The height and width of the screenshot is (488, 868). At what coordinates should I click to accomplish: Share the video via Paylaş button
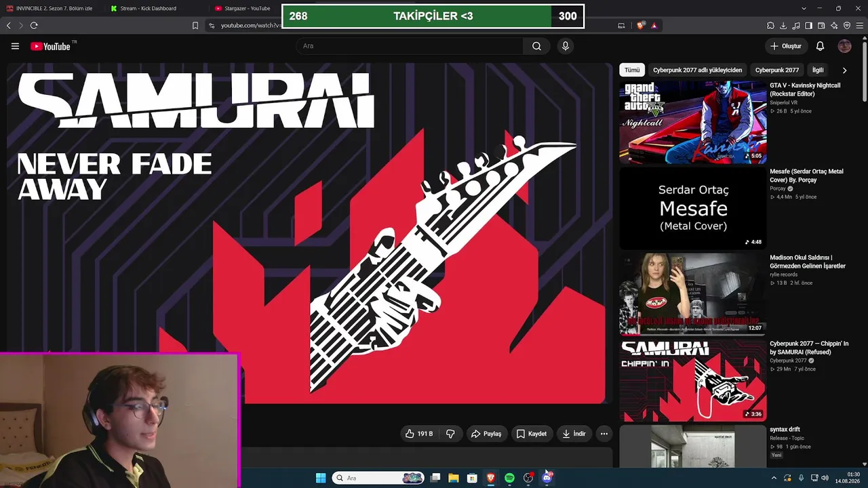(487, 434)
